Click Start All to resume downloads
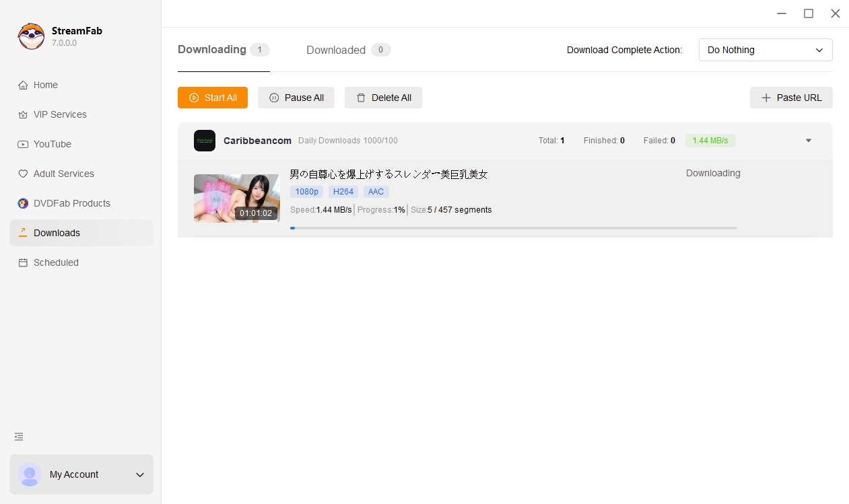This screenshot has height=504, width=849. [x=212, y=98]
